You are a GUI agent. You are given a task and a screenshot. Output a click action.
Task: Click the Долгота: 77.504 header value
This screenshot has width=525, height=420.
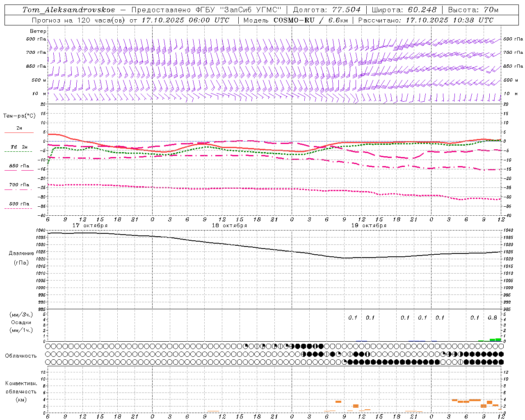pyautogui.click(x=326, y=9)
